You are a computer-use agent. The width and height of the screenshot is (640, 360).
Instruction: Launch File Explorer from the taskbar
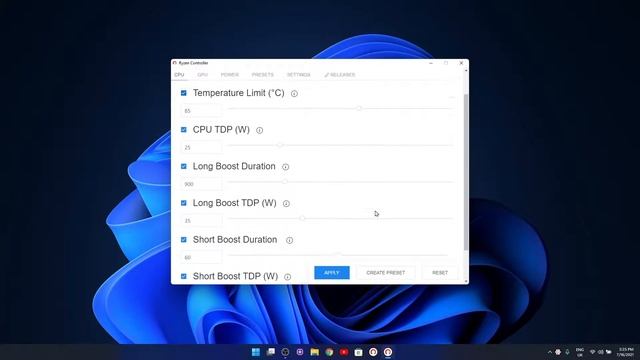pyautogui.click(x=315, y=352)
